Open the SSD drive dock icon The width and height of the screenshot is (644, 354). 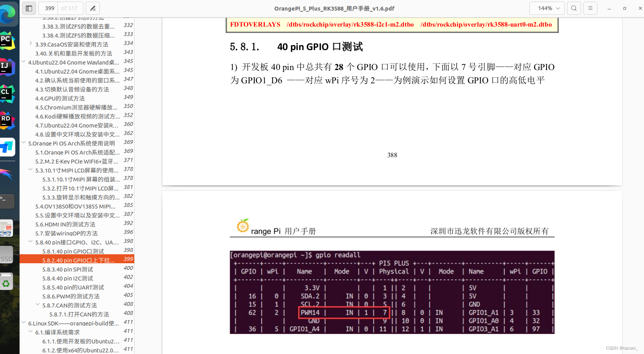click(7, 255)
